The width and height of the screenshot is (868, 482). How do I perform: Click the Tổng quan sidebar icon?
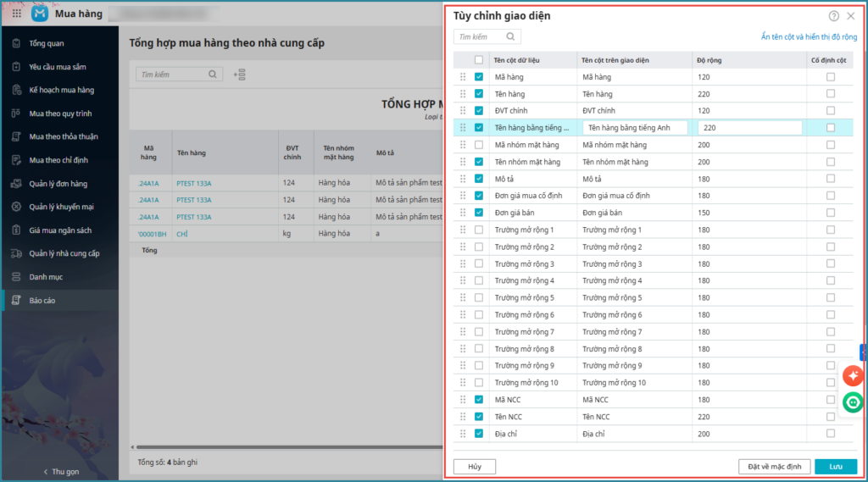point(16,43)
